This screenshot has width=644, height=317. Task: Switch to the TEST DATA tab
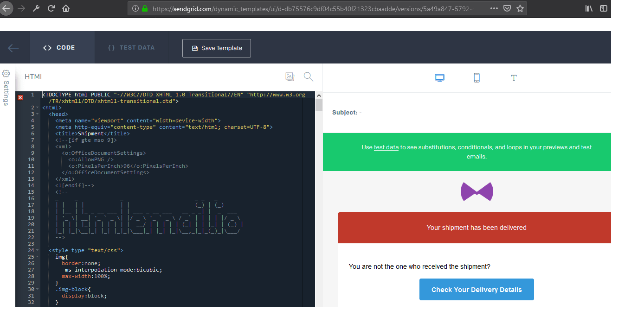131,47
